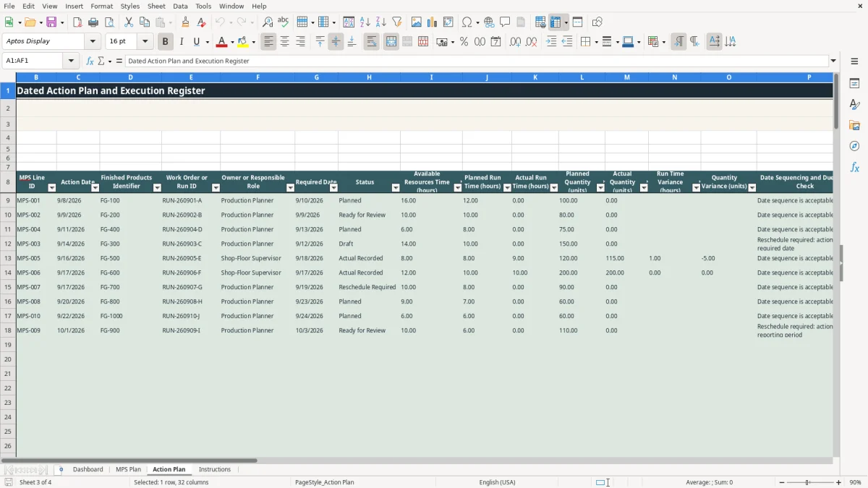Click the Cut scissors icon
868x488 pixels.
128,22
